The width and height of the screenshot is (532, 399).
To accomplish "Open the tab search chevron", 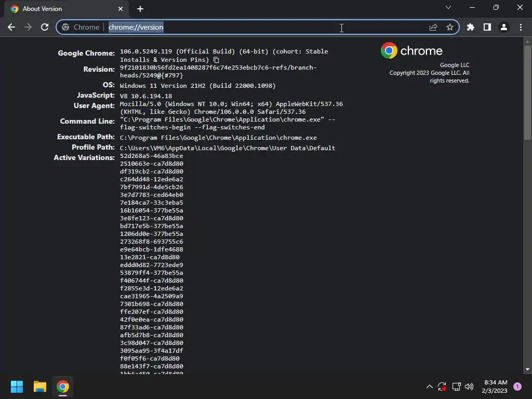I will 448,7.
